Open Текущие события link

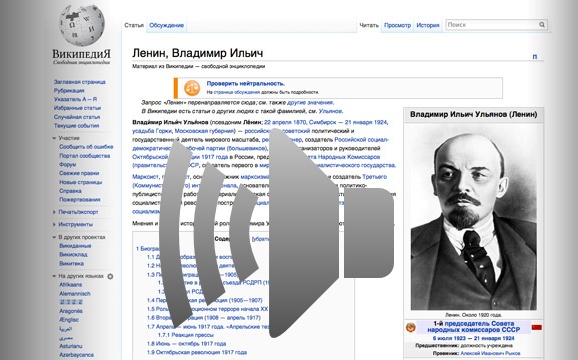pyautogui.click(x=76, y=126)
